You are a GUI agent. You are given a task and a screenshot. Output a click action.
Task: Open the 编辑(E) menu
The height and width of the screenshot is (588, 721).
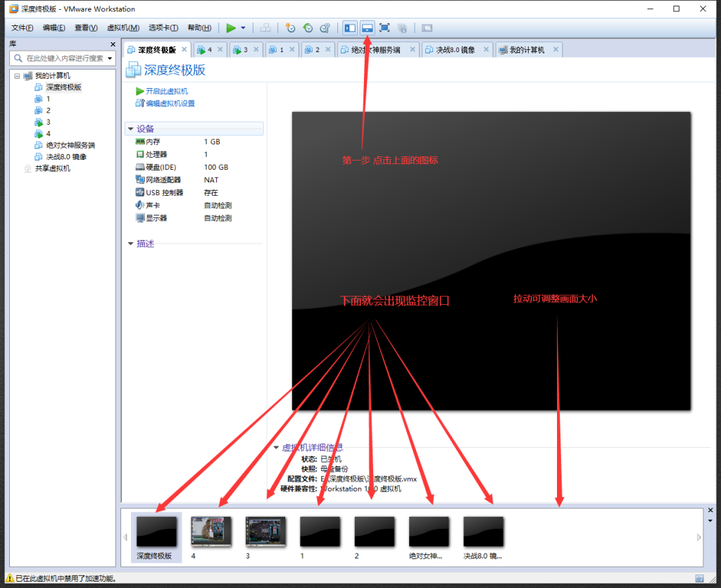coord(54,28)
